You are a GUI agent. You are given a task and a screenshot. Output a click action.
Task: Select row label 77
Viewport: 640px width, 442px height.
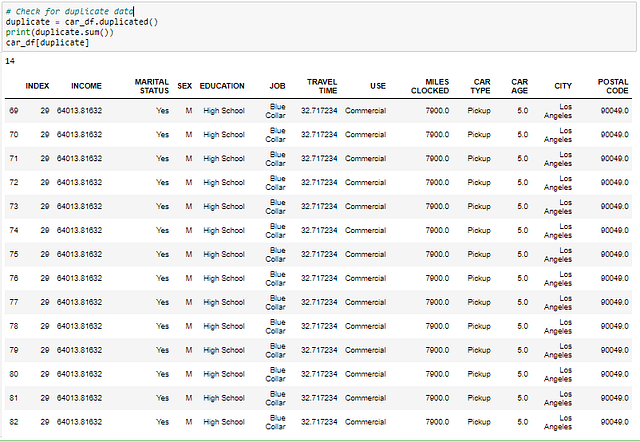[x=13, y=302]
